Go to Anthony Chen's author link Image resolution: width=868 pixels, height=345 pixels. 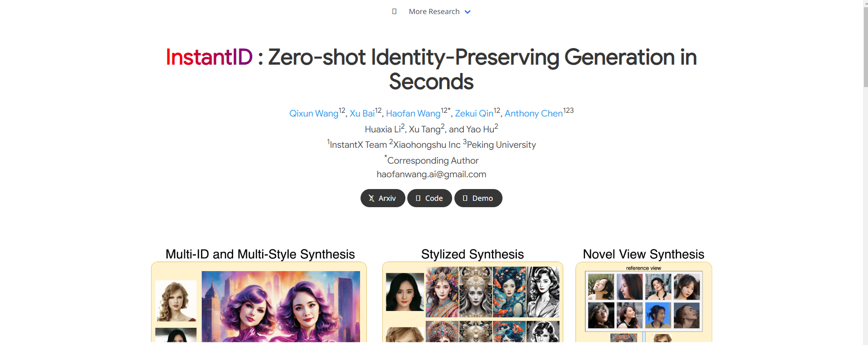point(533,113)
